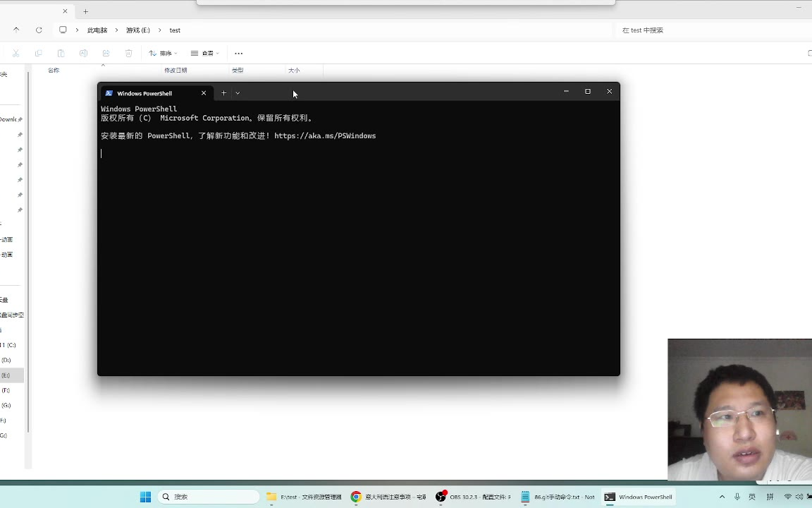Screen dimensions: 812x508
Task: Open the terminal profile dropdown chevron
Action: coord(238,93)
